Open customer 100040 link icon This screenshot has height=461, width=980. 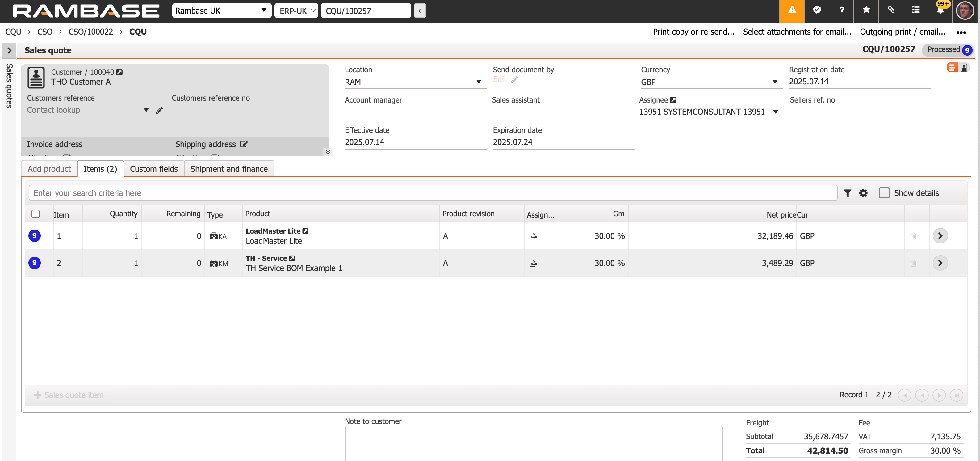(x=119, y=72)
